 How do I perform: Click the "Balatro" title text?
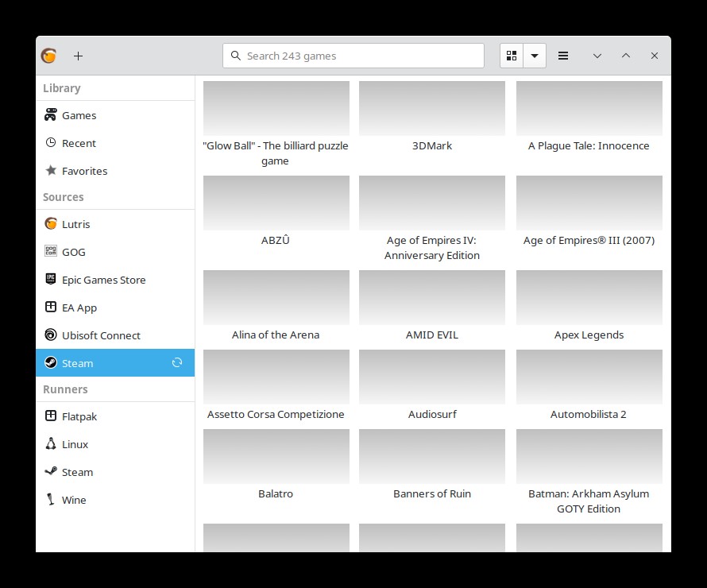click(276, 493)
